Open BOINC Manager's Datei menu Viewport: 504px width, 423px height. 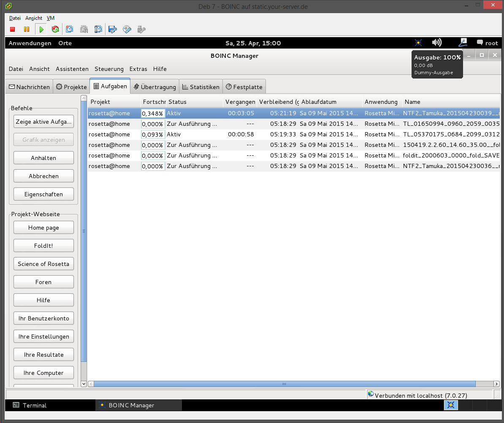pyautogui.click(x=16, y=69)
